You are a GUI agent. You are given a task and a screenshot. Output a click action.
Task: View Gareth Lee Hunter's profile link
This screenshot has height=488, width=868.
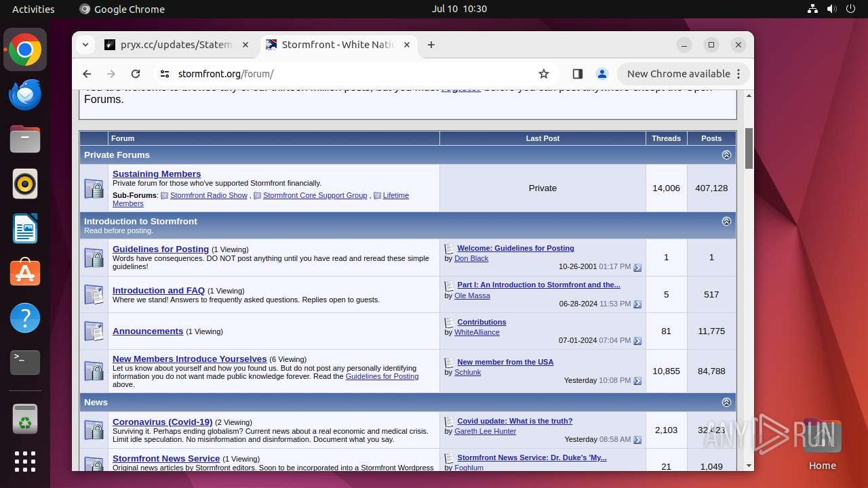485,431
